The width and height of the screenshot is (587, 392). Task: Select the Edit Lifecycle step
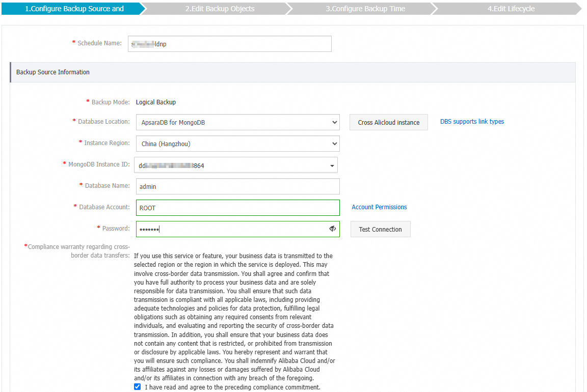[510, 8]
